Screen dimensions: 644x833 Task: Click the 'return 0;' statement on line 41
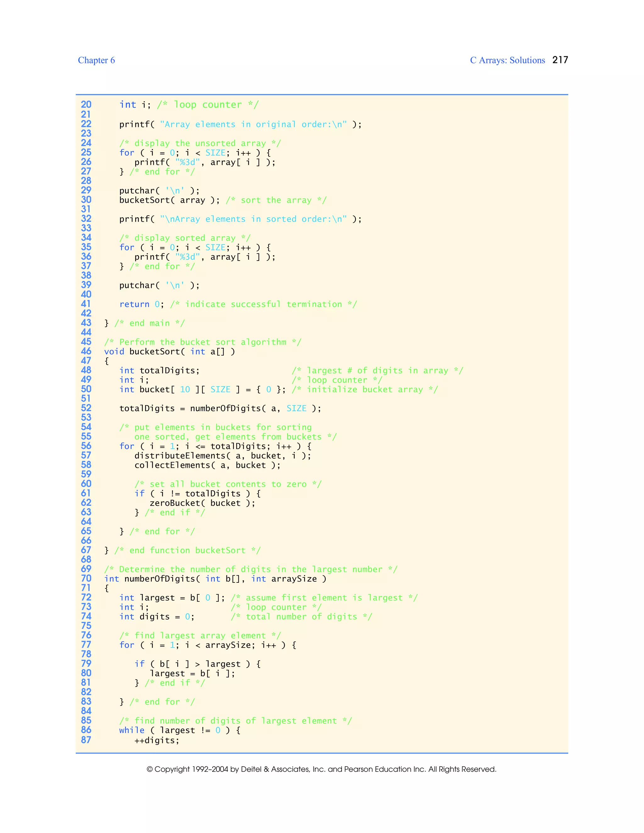tap(142, 304)
